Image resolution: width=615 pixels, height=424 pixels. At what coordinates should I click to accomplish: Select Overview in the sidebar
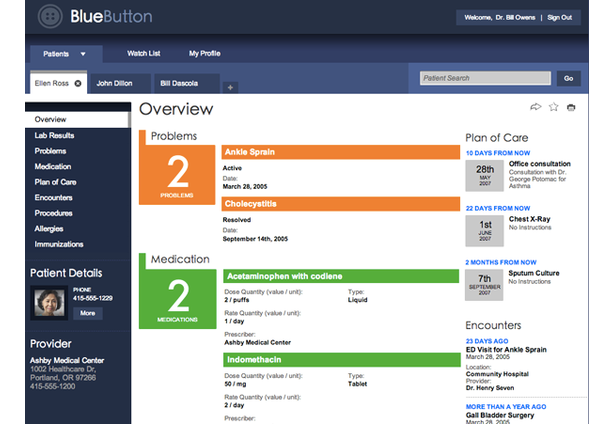(x=77, y=120)
